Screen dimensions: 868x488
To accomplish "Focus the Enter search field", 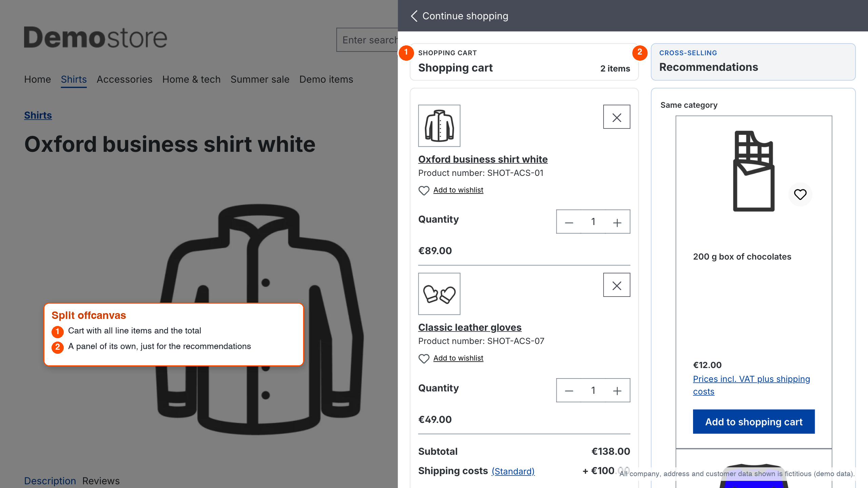I will [367, 40].
